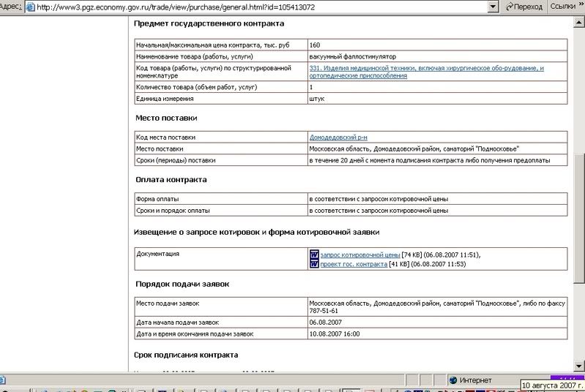Click the scrollbar track below the thumb
This screenshot has height=392, width=585.
pos(579,322)
